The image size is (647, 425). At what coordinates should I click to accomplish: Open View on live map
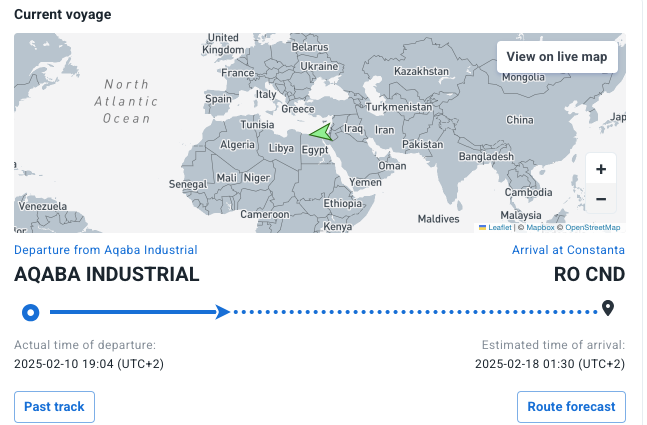(556, 57)
